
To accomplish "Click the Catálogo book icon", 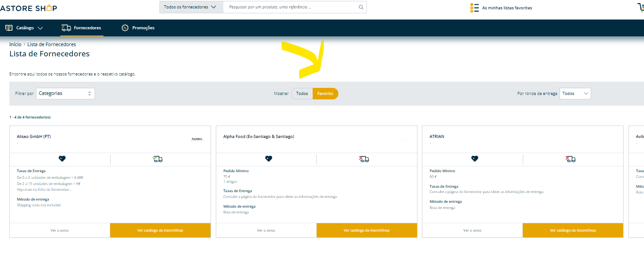I will [9, 28].
